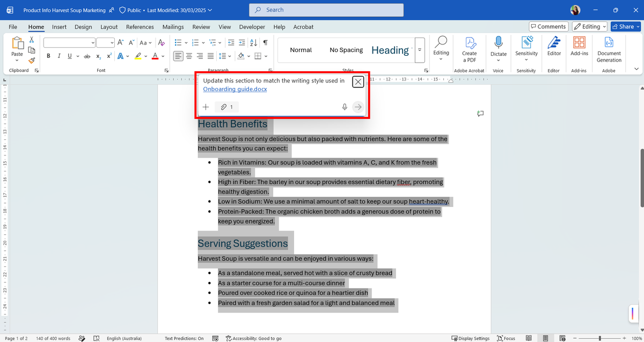Toggle subscript formatting
The width and height of the screenshot is (644, 342).
(x=99, y=56)
